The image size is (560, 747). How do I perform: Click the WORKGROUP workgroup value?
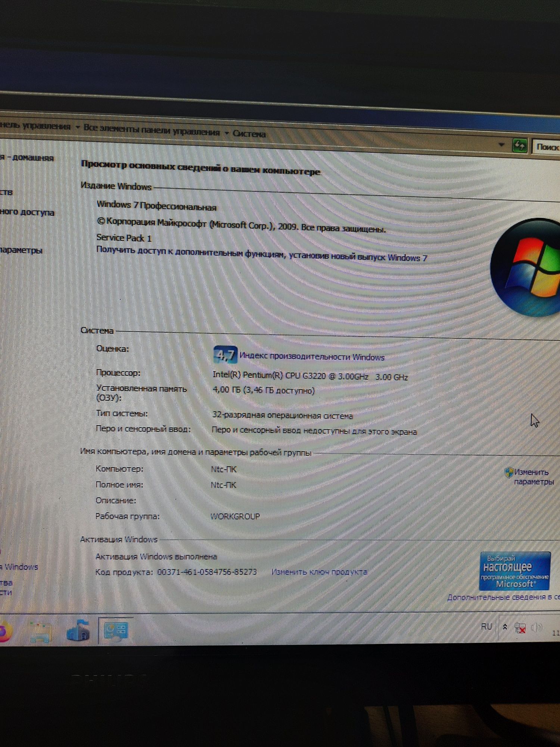[x=235, y=516]
